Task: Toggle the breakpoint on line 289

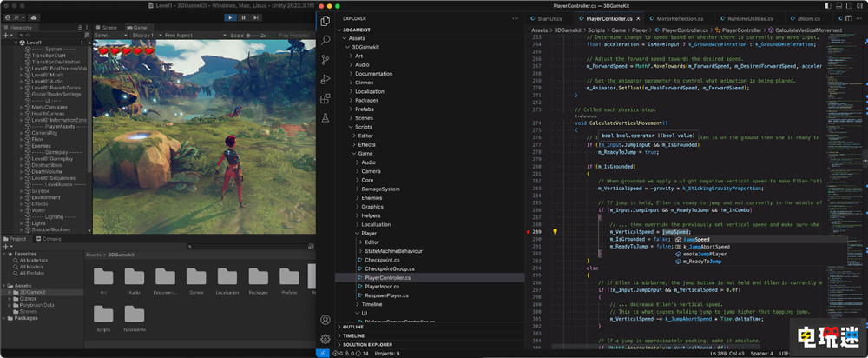Action: point(529,232)
